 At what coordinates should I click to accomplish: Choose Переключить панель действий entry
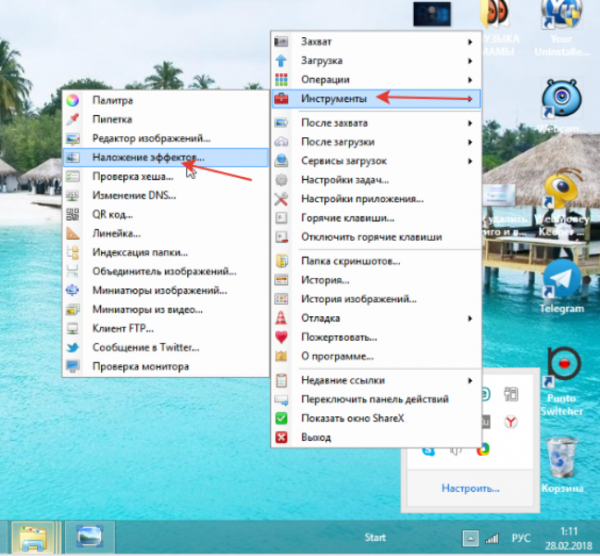376,399
